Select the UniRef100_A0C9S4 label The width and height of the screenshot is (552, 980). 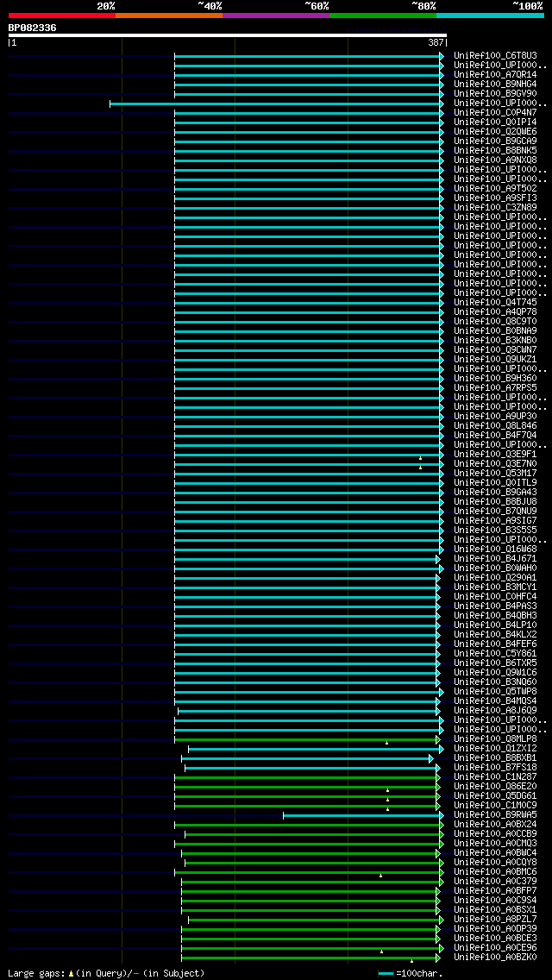click(495, 900)
